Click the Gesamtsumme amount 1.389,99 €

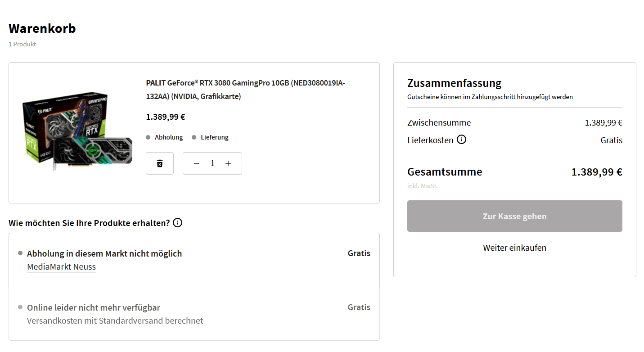[x=597, y=171]
